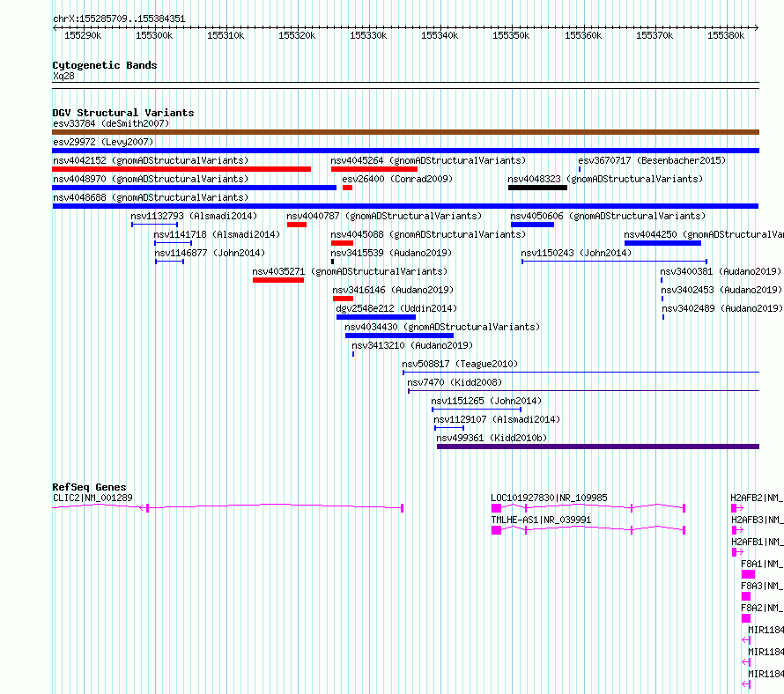Screen dimensions: 784x694
Task: Select the nsv4035271 red variant bar
Action: pos(278,280)
